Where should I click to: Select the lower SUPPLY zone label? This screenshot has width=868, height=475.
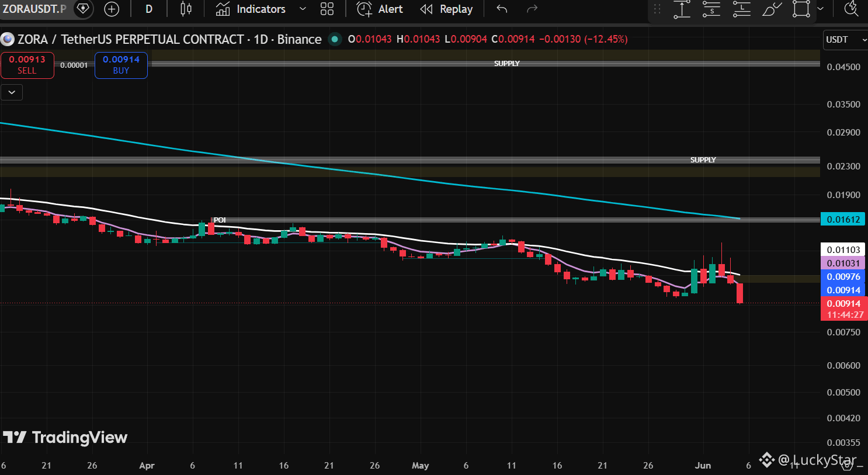coord(703,160)
